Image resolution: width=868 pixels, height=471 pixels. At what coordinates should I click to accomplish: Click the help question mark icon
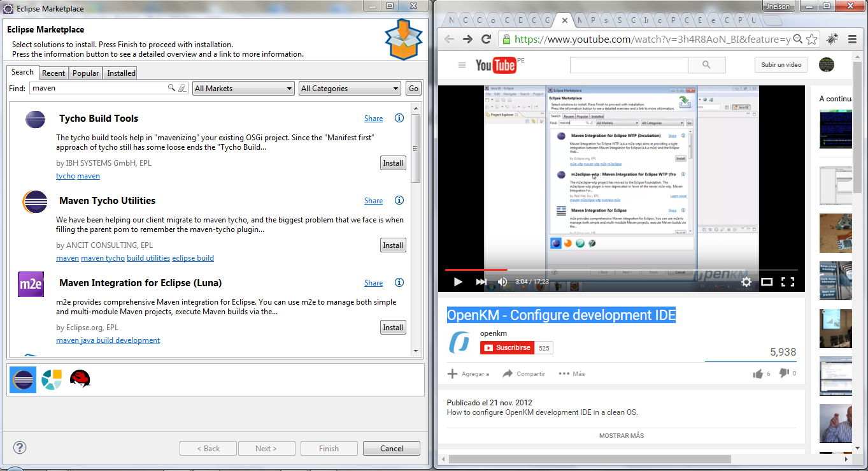point(20,447)
